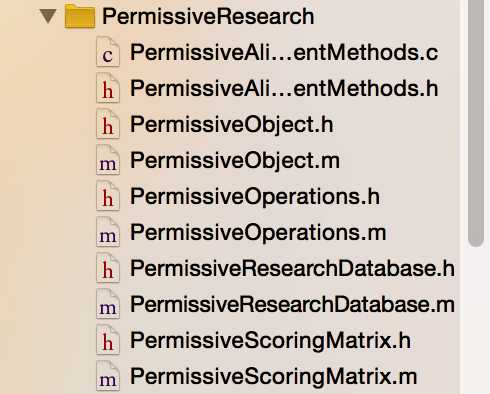Click m icon beside PermissiveResearchDatabase.m

(x=108, y=304)
